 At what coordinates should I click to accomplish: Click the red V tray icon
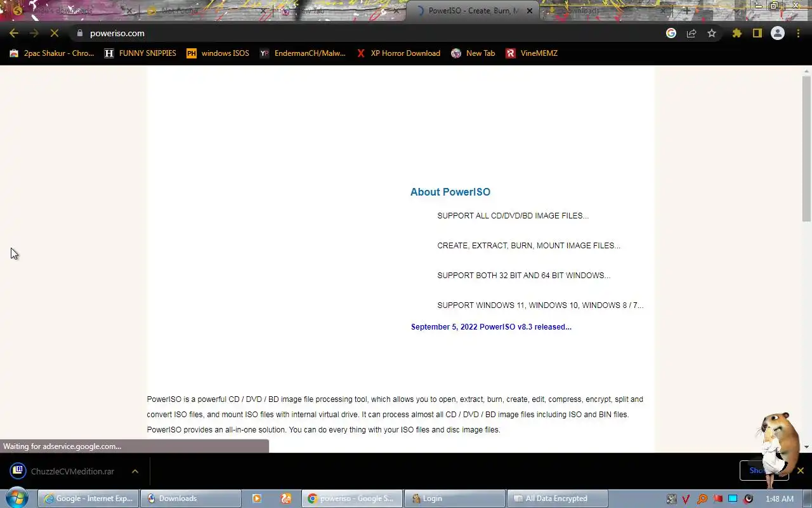[686, 499]
